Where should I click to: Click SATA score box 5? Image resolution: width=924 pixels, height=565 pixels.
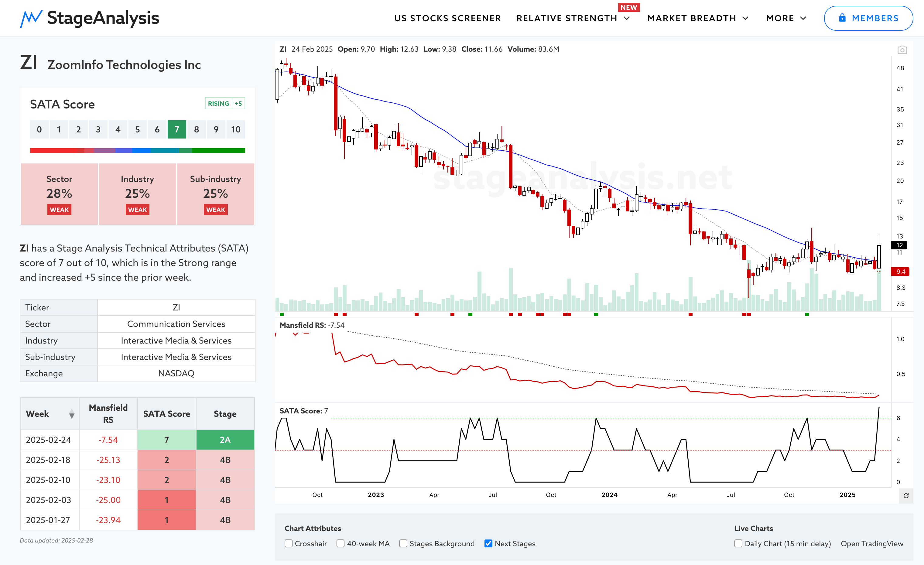click(x=138, y=130)
